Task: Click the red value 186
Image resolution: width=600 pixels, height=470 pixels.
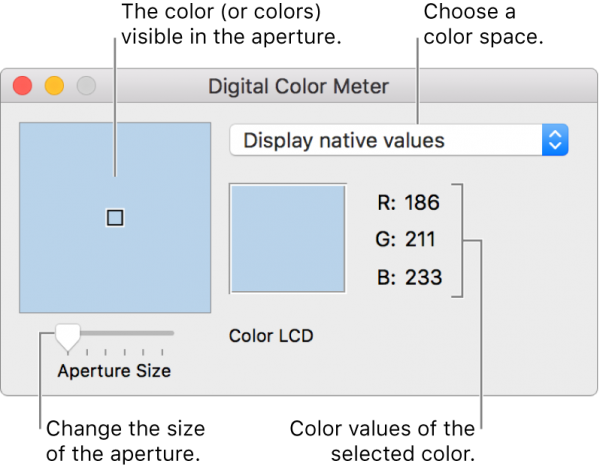Action: 422,203
